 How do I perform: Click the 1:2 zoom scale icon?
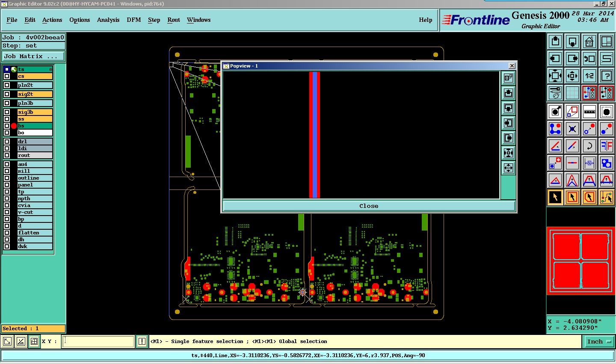pos(589,76)
